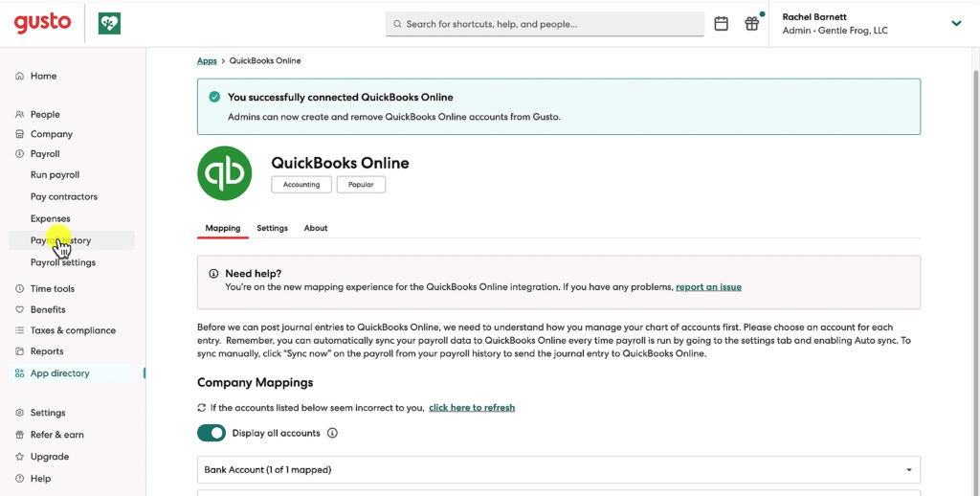
Task: Click the Apps breadcrumb link
Action: [207, 61]
